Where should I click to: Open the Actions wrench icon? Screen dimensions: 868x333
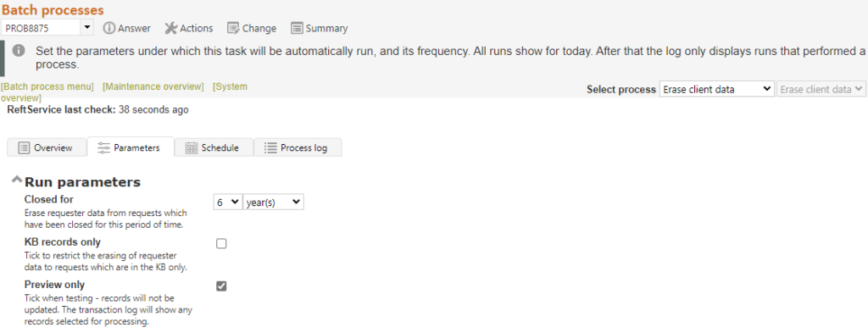tap(171, 28)
